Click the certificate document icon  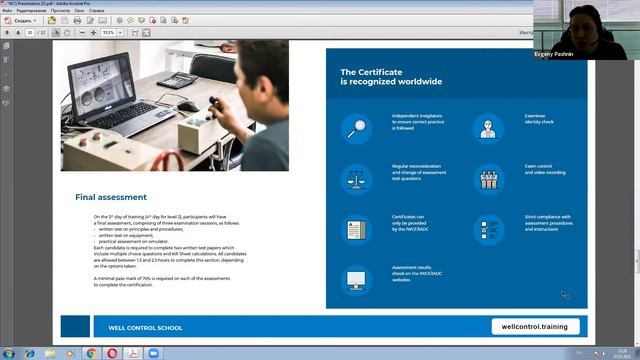click(356, 230)
